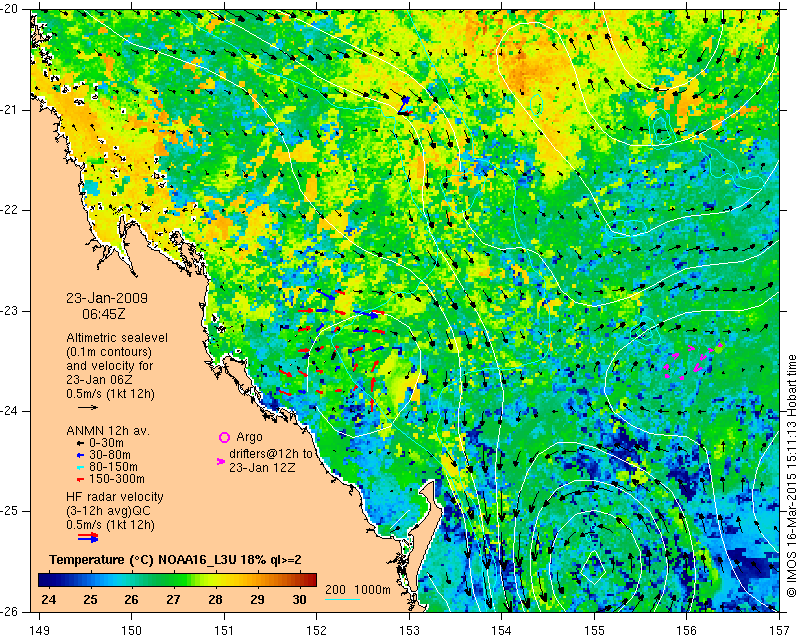This screenshot has width=800, height=640.
Task: Click longitude axis label "149"
Action: pyautogui.click(x=40, y=631)
